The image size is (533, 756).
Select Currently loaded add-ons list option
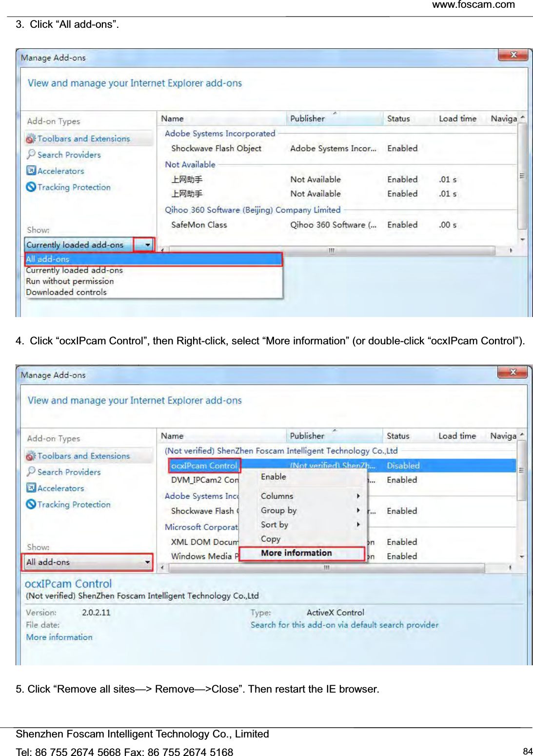[154, 270]
